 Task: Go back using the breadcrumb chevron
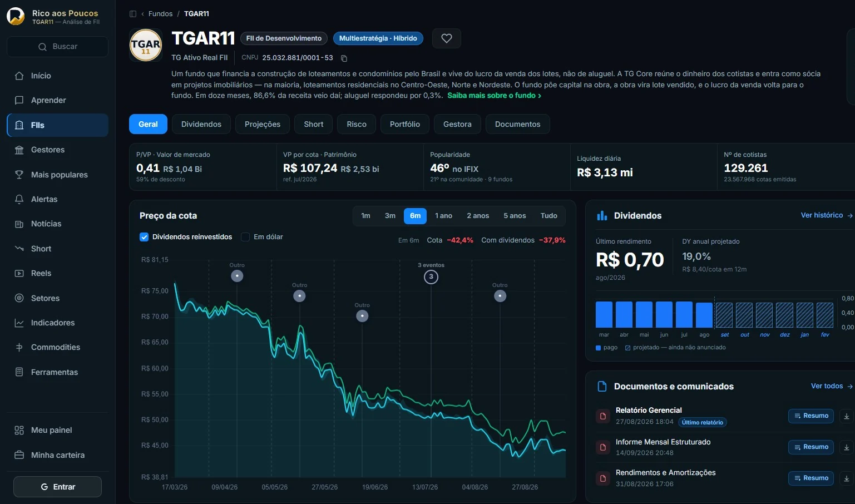point(143,14)
